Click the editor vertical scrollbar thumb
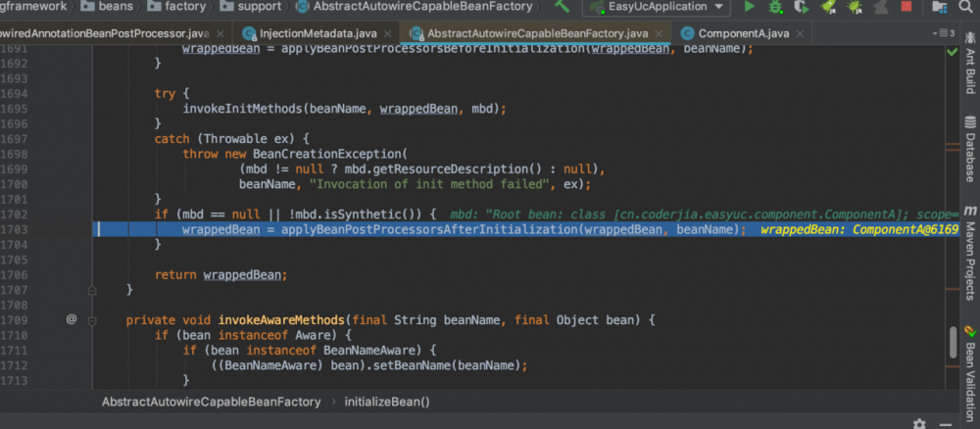Viewport: 980px width, 429px height. pyautogui.click(x=952, y=342)
